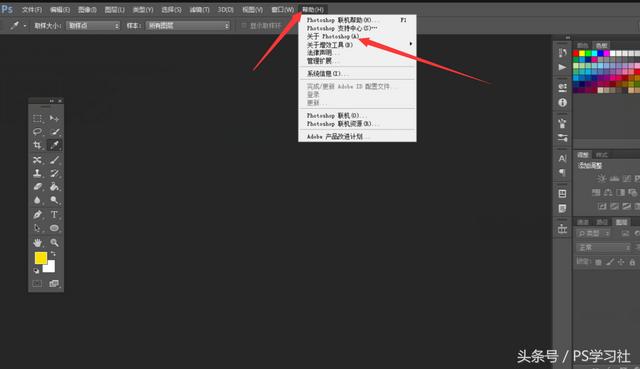Collapse the floating toolbox panel

coord(52,101)
